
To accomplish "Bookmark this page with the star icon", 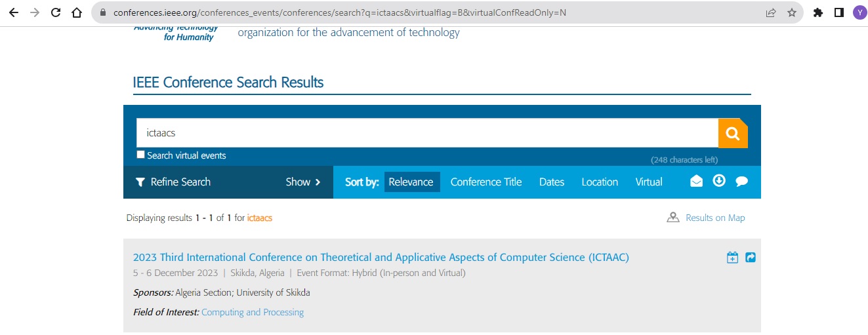I will coord(791,12).
